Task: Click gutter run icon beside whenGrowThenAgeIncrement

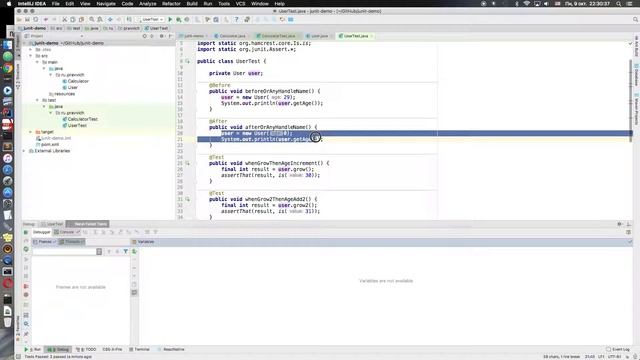Action: [x=188, y=163]
